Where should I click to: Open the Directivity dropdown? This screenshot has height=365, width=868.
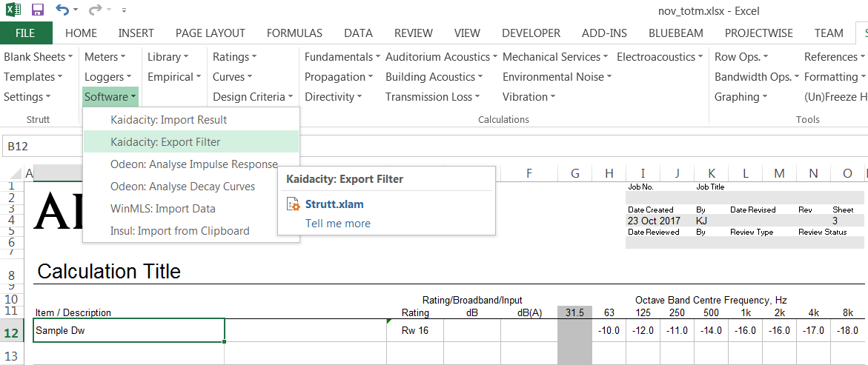(x=333, y=97)
